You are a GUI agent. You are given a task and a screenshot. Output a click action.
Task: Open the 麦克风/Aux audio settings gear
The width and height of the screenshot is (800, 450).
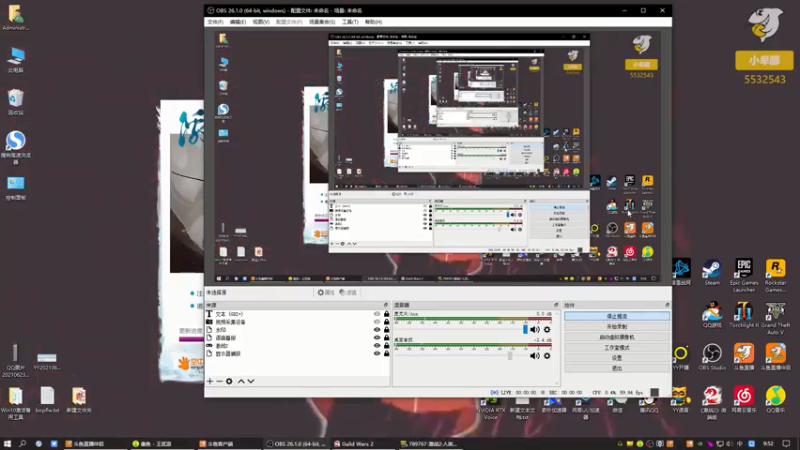547,330
